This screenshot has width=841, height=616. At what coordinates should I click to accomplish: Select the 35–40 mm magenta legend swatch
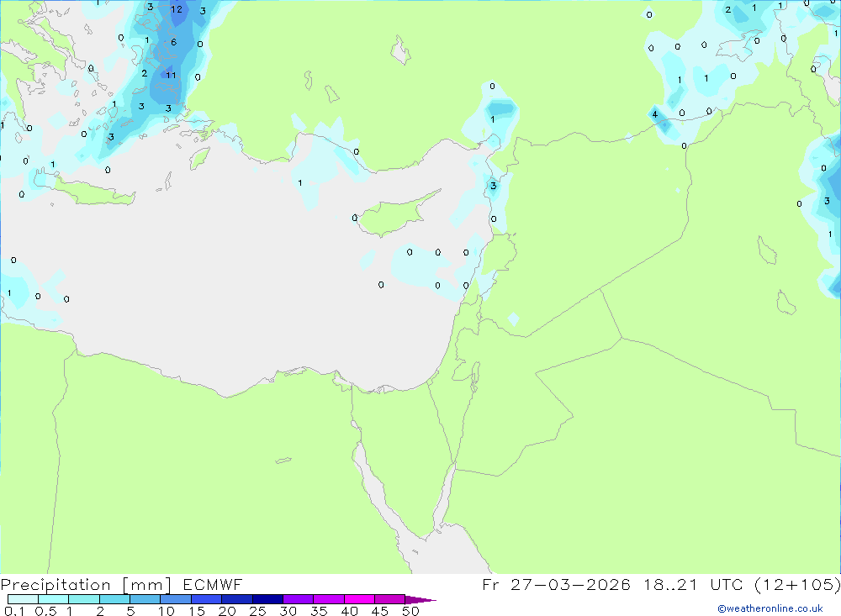click(x=328, y=599)
